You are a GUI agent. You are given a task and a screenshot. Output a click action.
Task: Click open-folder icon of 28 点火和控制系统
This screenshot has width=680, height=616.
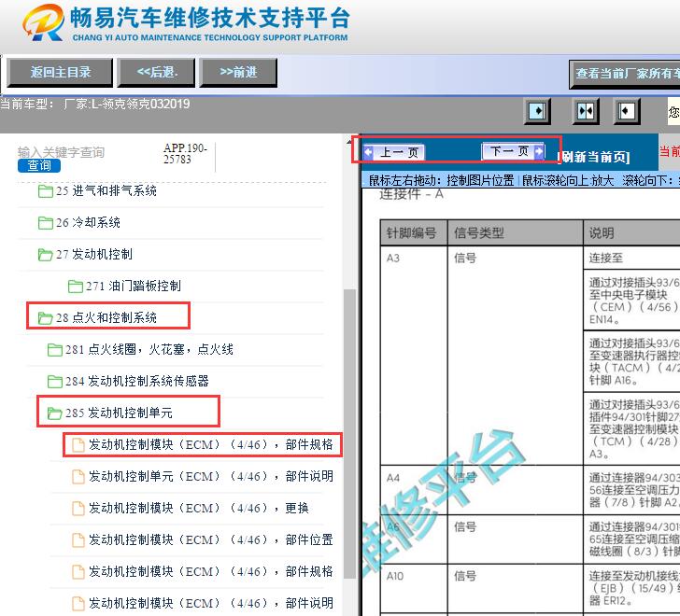46,318
